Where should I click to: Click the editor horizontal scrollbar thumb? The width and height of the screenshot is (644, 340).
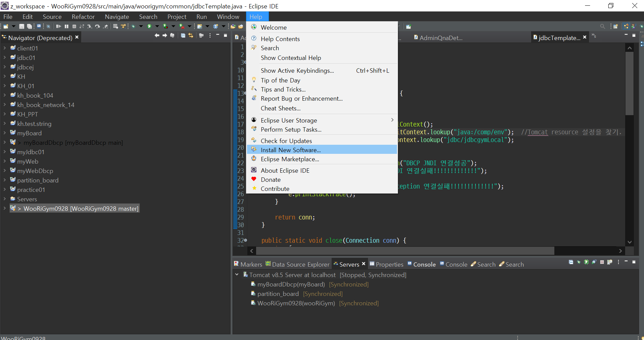tap(405, 251)
